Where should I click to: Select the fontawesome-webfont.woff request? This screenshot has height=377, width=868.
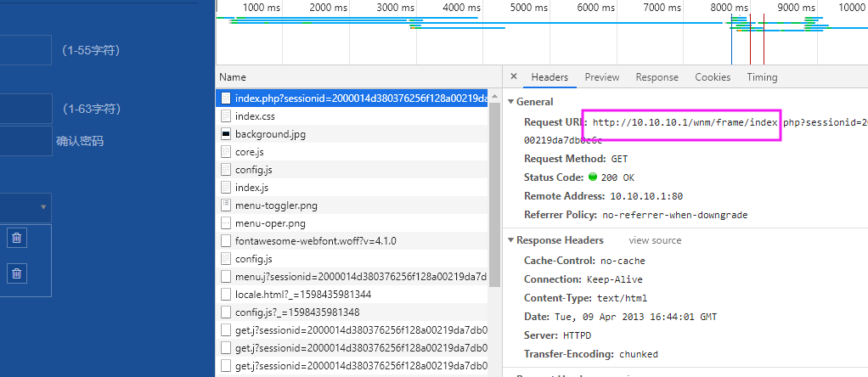pos(352,241)
